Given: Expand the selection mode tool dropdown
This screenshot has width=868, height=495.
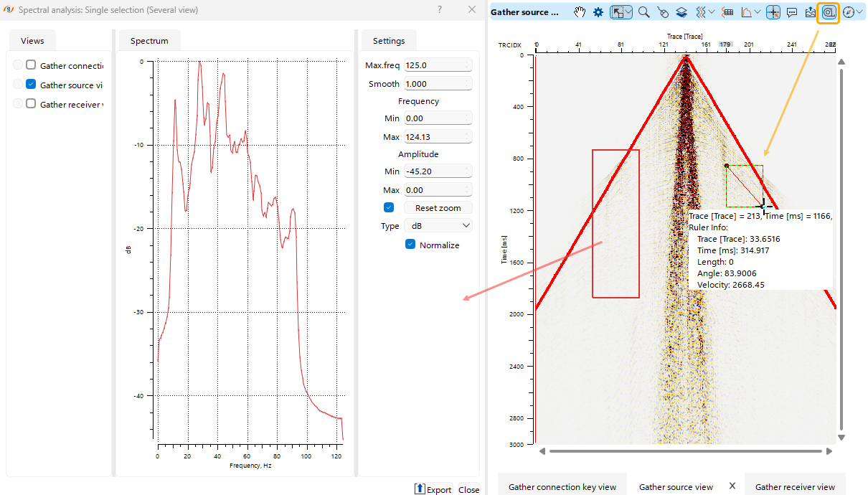Looking at the screenshot, I should 629,12.
